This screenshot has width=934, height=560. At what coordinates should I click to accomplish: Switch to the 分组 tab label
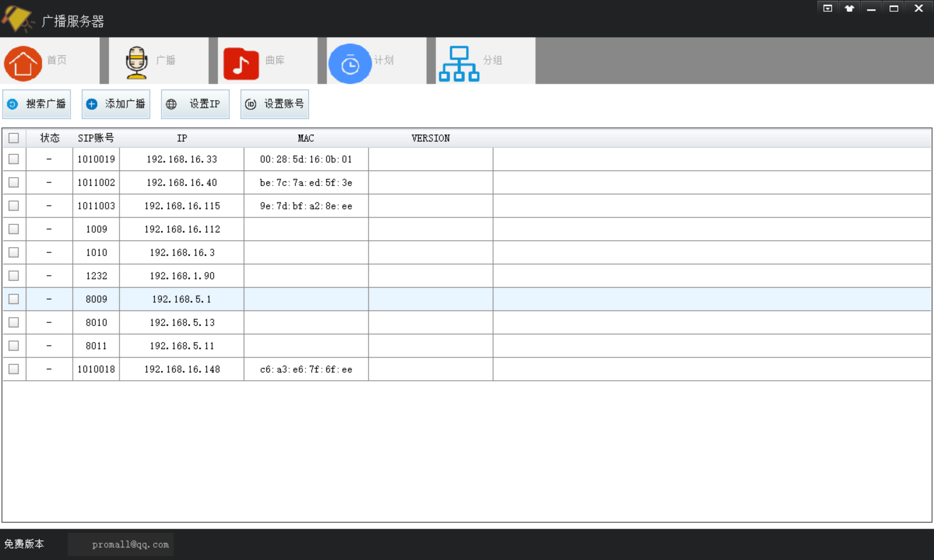[x=492, y=60]
